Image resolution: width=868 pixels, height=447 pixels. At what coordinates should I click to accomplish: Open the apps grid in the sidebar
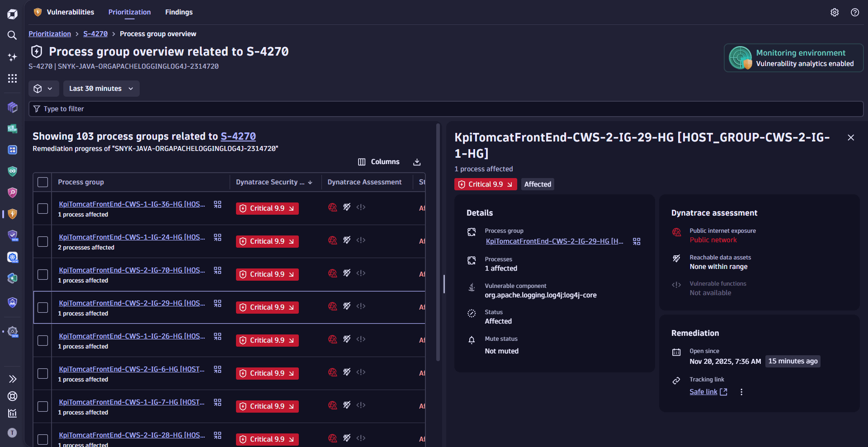click(12, 79)
